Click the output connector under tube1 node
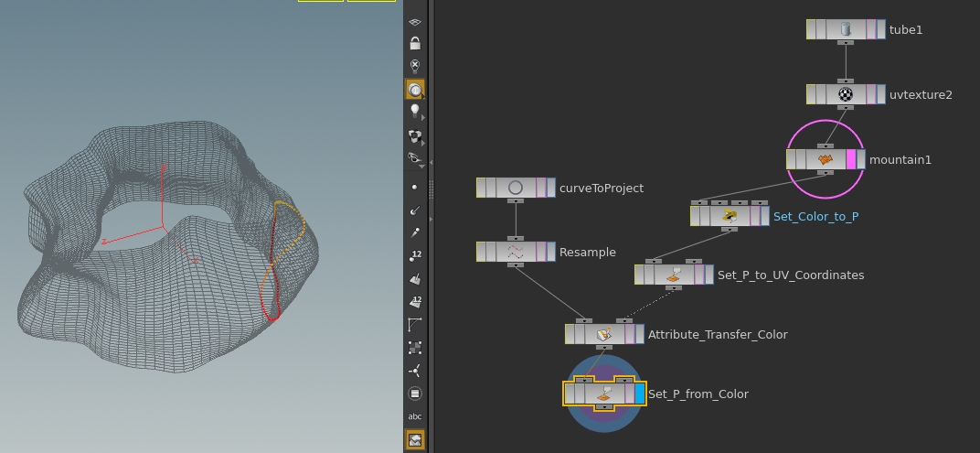The image size is (980, 453). tap(846, 42)
